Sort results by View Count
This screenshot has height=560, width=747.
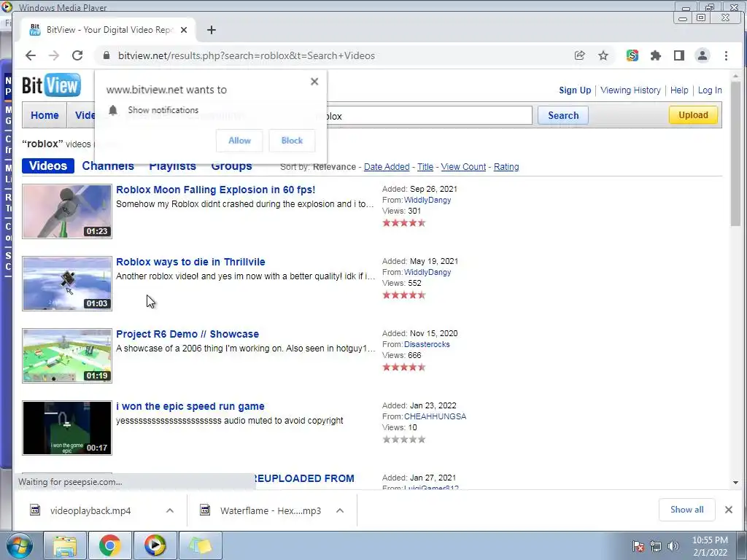click(463, 167)
